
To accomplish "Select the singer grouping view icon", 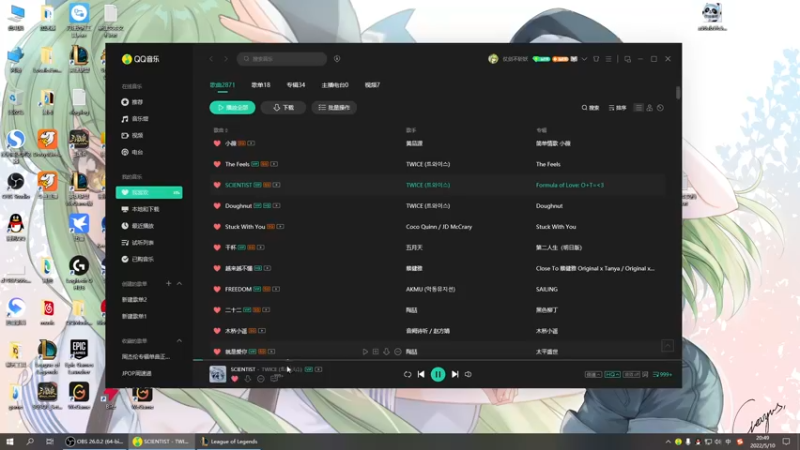I will [649, 108].
